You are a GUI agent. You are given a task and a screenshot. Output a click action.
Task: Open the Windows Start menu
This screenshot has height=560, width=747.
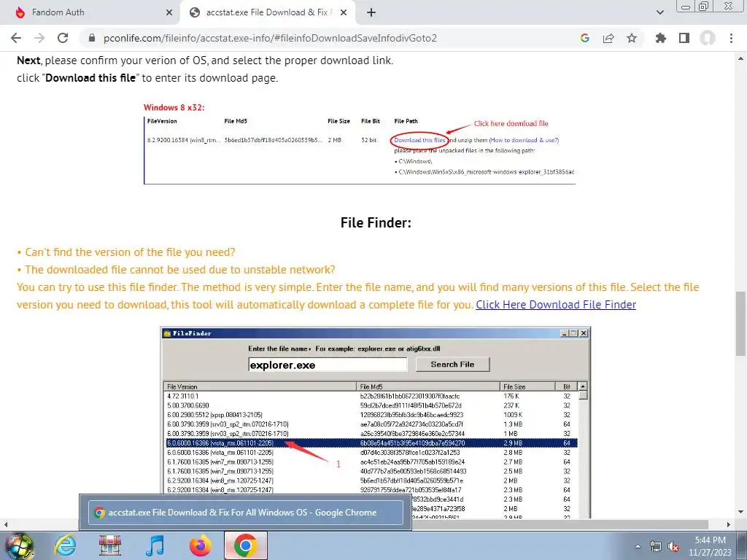[x=19, y=545]
